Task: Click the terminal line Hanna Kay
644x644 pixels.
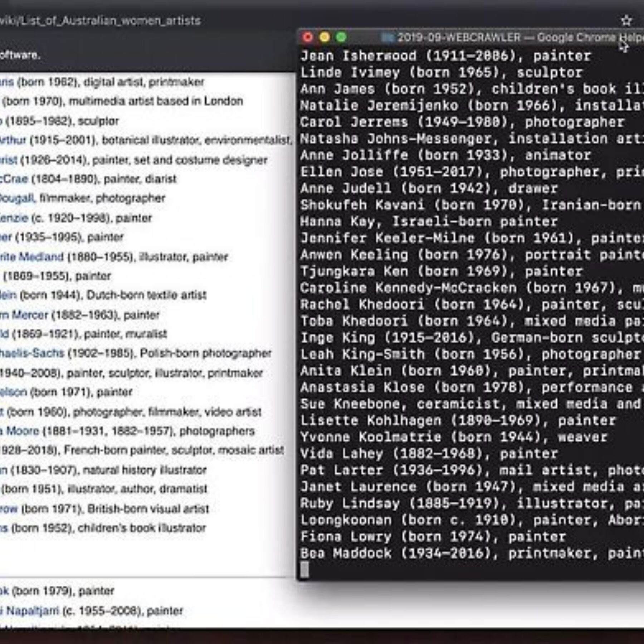Action: 429,221
